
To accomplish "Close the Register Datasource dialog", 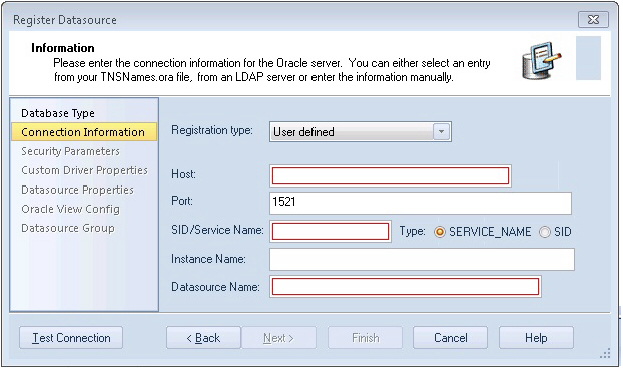I will pos(593,19).
